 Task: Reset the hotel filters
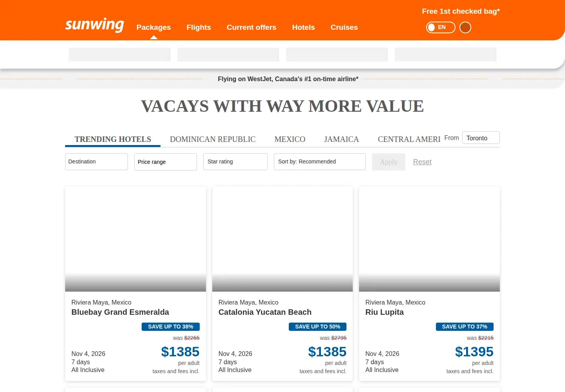coord(422,162)
